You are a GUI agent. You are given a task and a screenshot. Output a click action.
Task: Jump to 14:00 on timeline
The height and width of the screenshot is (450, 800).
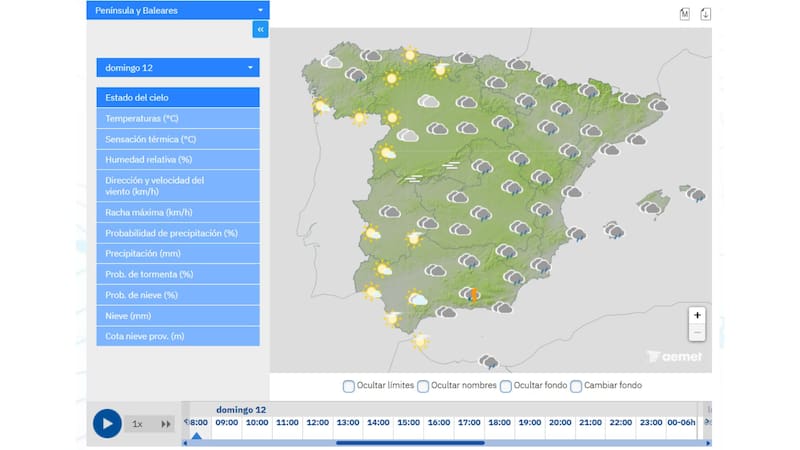[x=378, y=422]
